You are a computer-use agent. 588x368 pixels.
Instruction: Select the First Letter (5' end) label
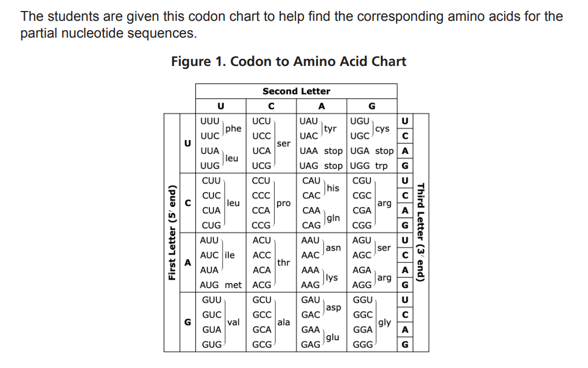coord(172,233)
